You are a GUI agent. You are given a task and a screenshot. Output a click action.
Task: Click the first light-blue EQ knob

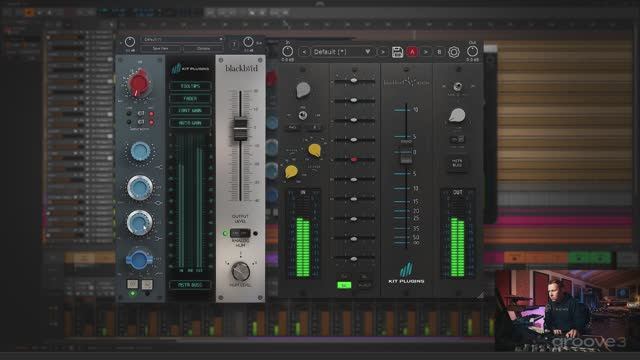coord(140,151)
